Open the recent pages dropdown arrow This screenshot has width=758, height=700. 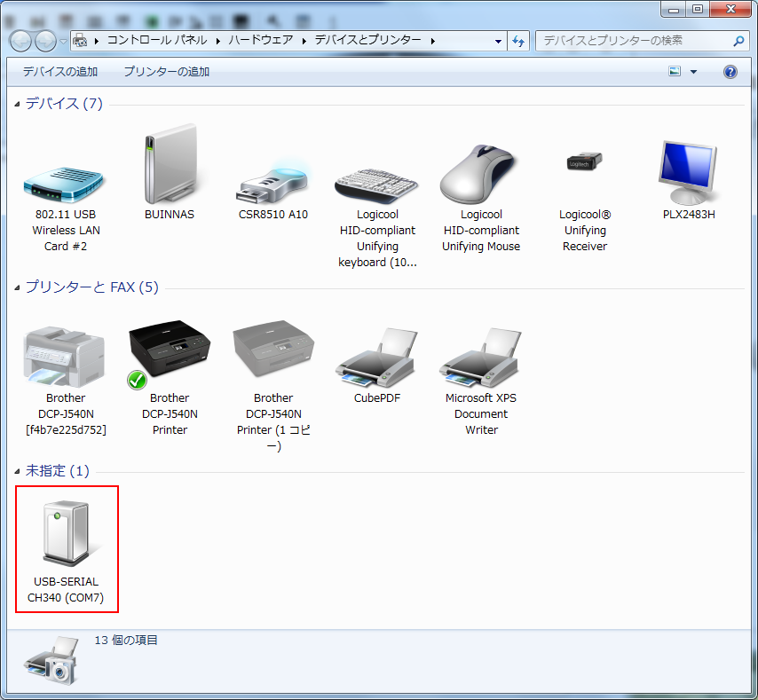(x=63, y=42)
